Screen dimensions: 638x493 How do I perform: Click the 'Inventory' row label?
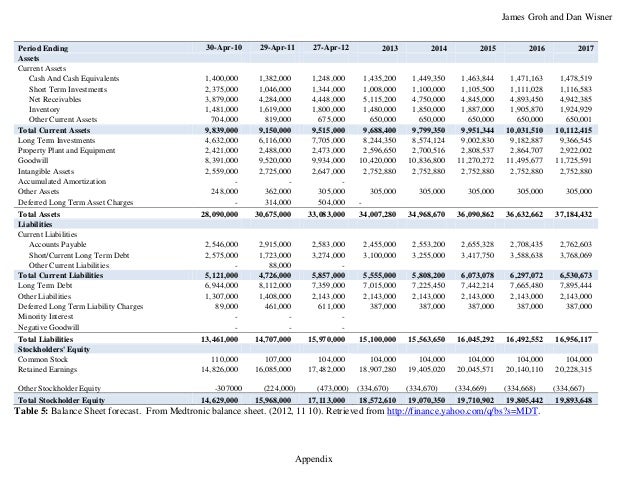(44, 109)
